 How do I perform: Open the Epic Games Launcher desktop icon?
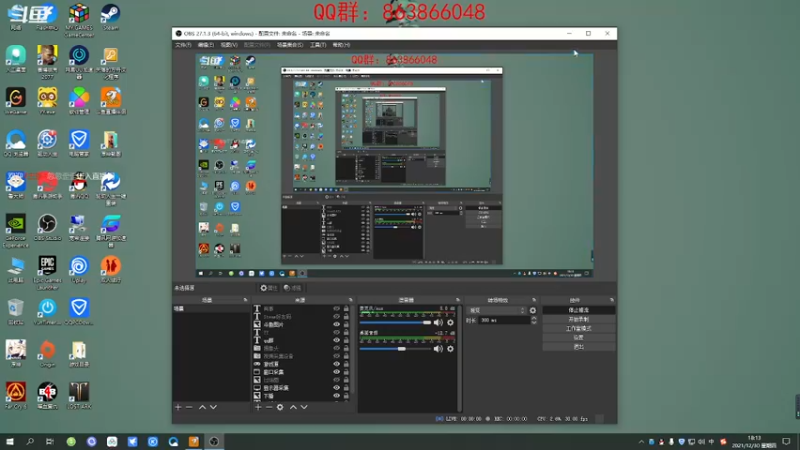(x=47, y=273)
